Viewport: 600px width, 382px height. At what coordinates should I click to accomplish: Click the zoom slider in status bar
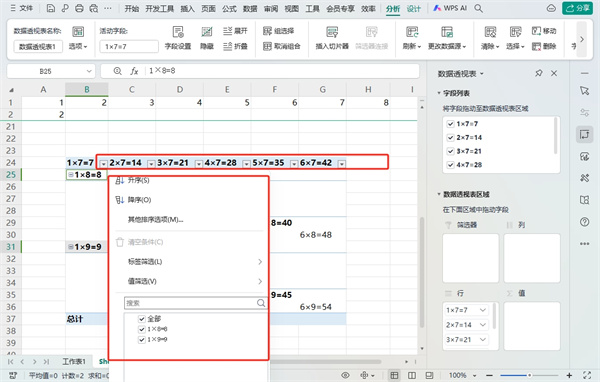(529, 375)
